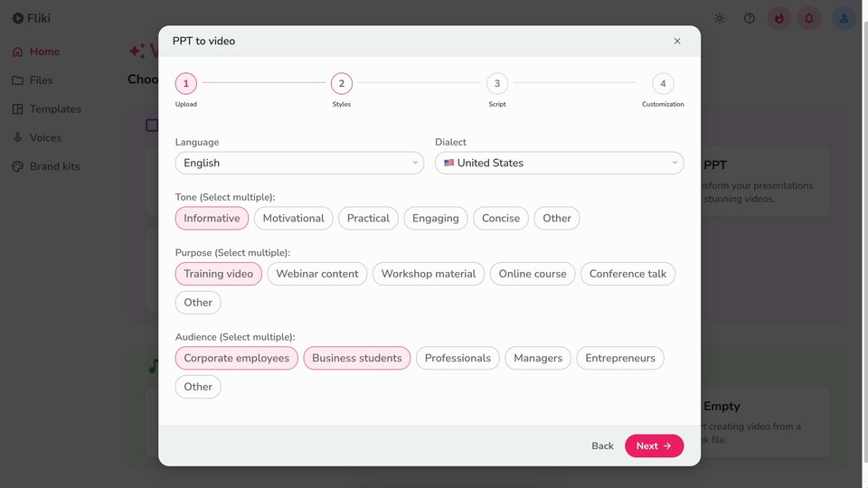The height and width of the screenshot is (488, 868).
Task: Select the Entrepreneurs audience chip
Action: click(x=620, y=358)
